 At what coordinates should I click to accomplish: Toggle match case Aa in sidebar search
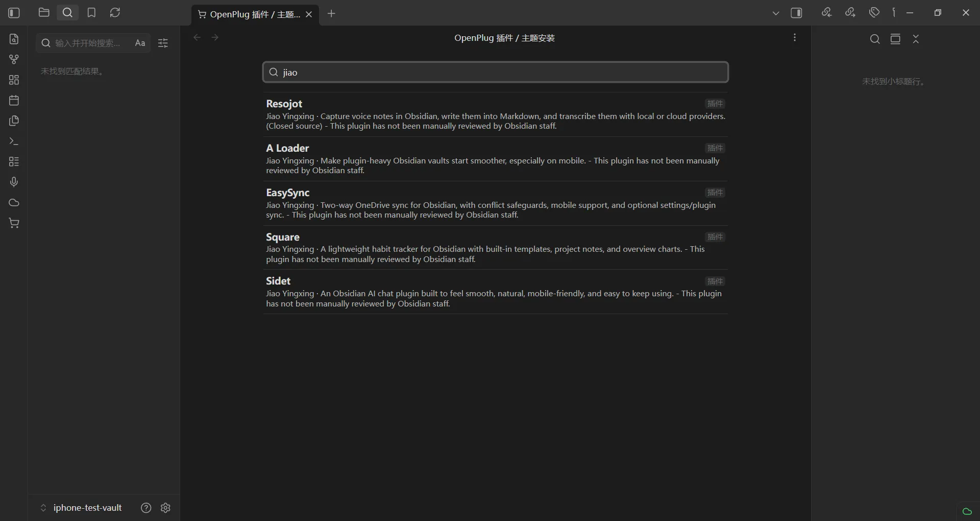[140, 43]
